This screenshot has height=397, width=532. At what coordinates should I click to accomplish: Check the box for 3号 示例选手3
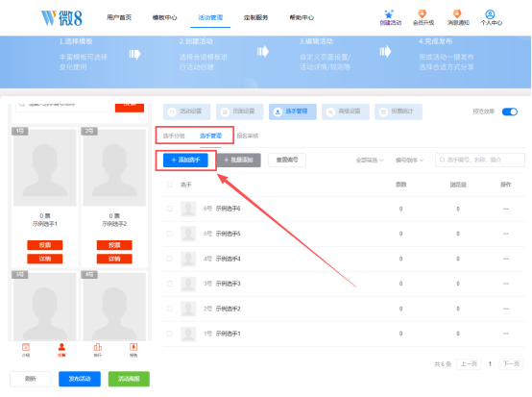click(170, 284)
